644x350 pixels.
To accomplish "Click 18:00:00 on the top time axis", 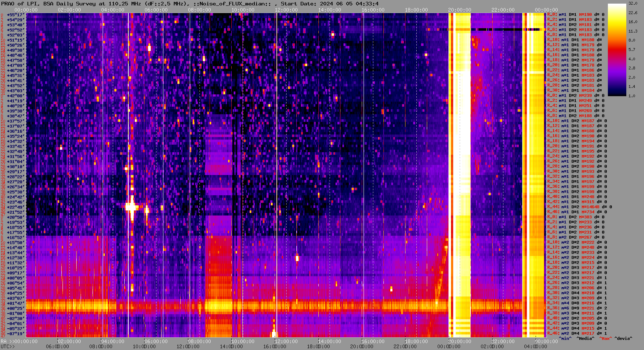I will pos(416,10).
